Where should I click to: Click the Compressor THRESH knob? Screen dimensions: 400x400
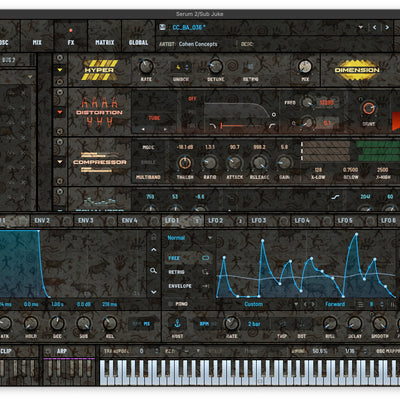[185, 163]
